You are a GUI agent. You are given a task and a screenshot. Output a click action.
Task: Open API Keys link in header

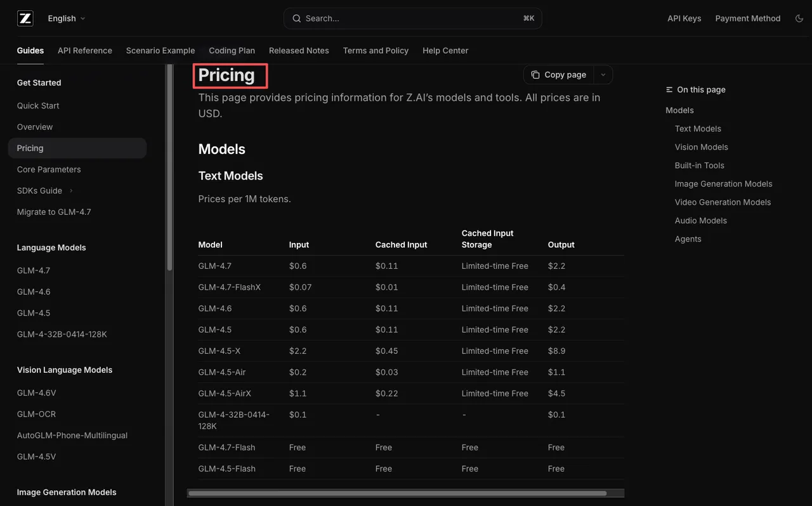pos(684,18)
